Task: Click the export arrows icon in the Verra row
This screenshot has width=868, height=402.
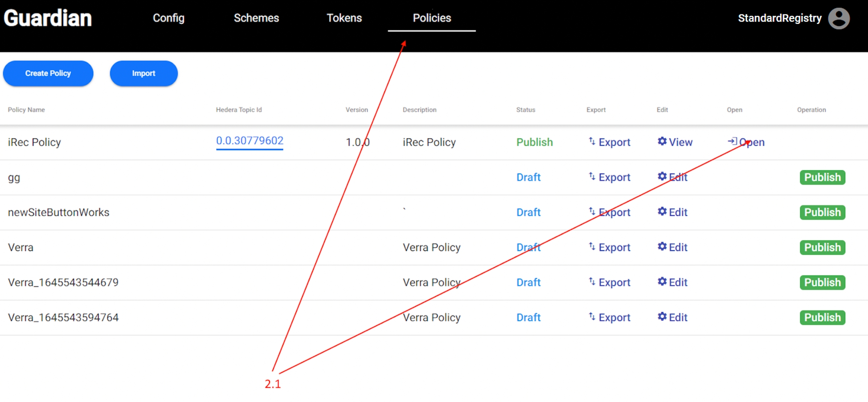Action: tap(592, 247)
